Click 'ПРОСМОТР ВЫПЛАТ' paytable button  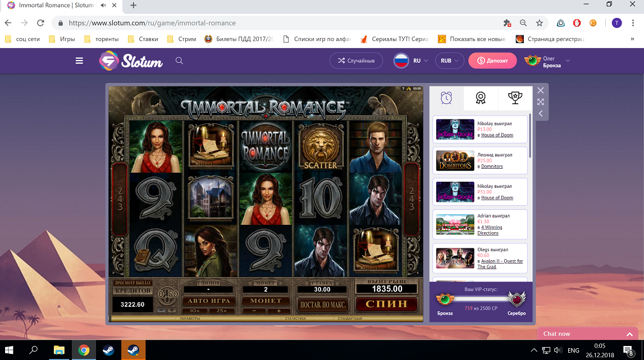[x=133, y=283]
